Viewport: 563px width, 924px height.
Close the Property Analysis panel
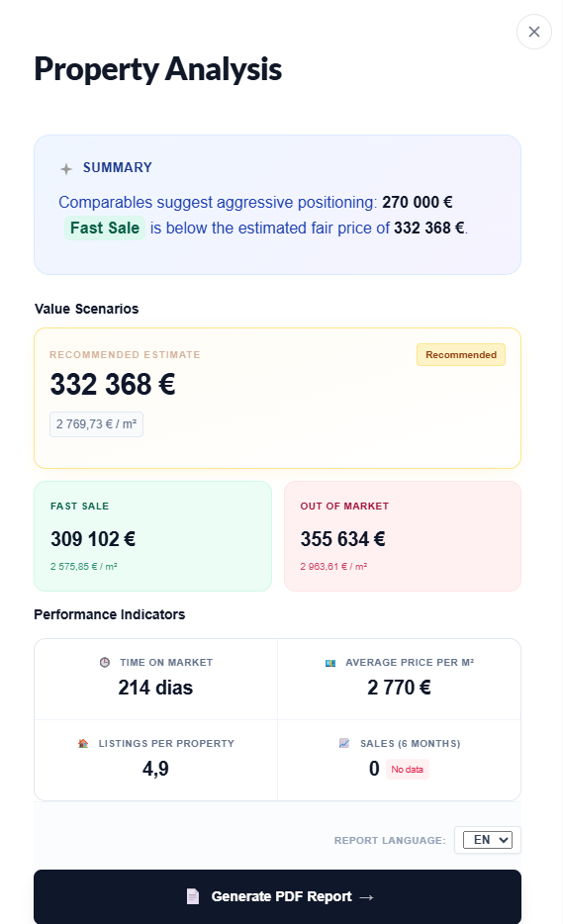[533, 32]
